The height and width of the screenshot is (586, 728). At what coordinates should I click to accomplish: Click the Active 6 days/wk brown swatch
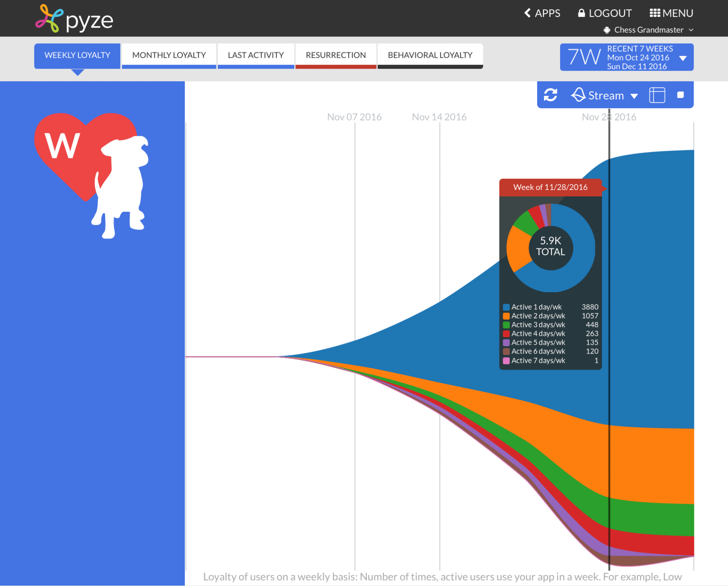(x=506, y=352)
